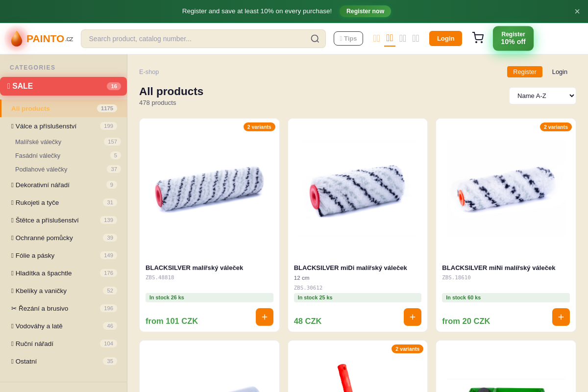This screenshot has width=588, height=392.
Task: Expand the Fólie a pásky category
Action: [64, 255]
